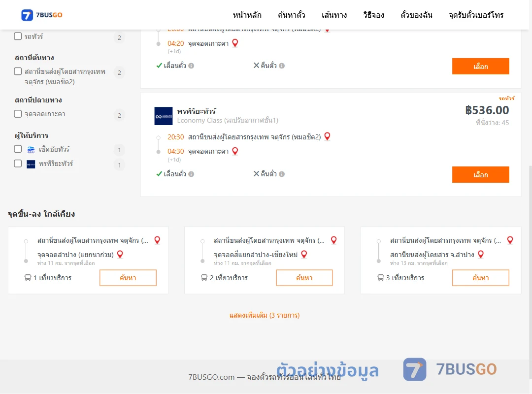Open map pin beside จุดจอดสี่แยกลำปาง-เชียงใหม่
532x394 pixels.
(x=304, y=254)
